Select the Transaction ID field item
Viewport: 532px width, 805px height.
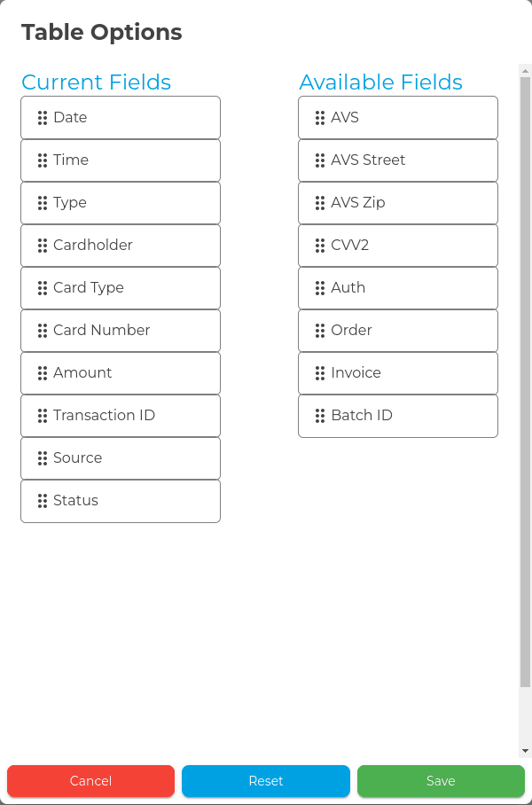point(121,416)
